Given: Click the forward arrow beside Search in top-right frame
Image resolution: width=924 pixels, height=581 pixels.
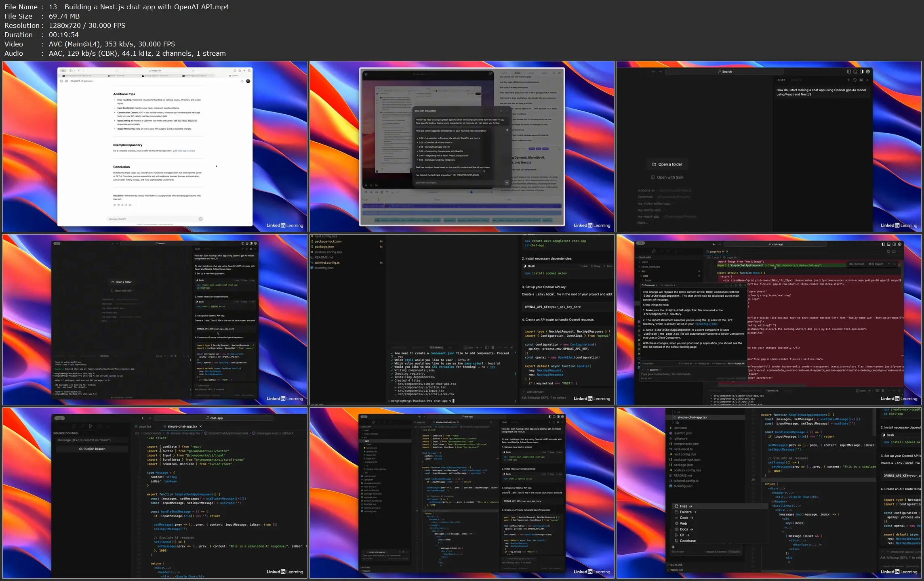Looking at the screenshot, I should coord(660,71).
